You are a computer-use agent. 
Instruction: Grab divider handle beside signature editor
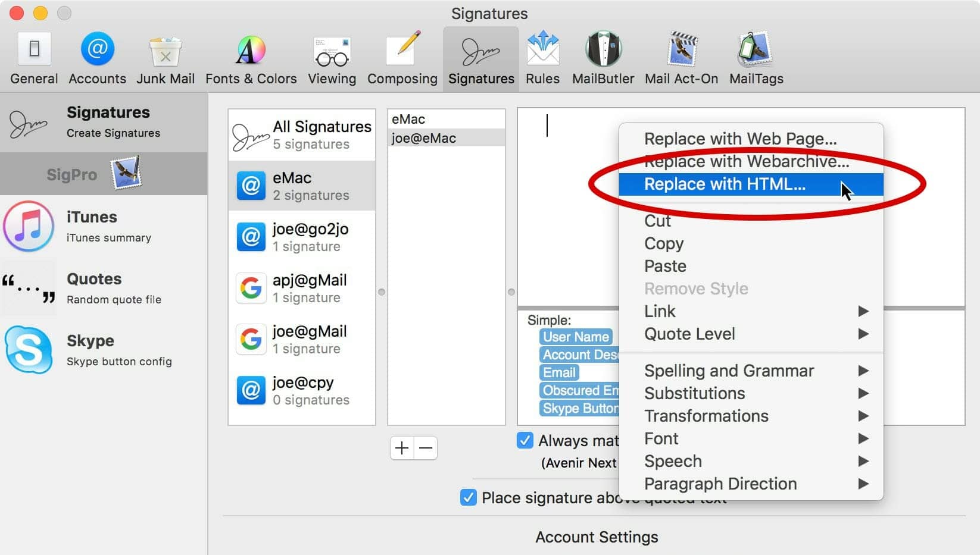click(x=511, y=292)
